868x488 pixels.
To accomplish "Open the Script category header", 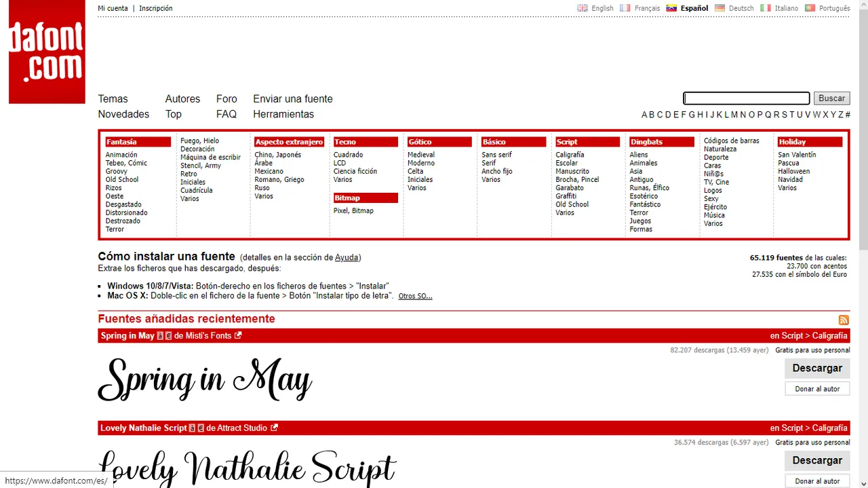I will click(587, 142).
